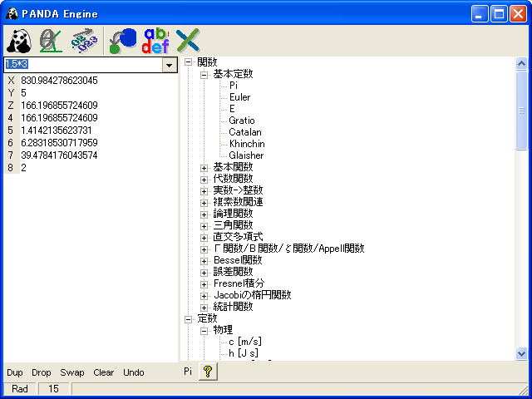Click the crossed-out theta angle icon
The height and width of the screenshot is (399, 532).
pyautogui.click(x=51, y=41)
